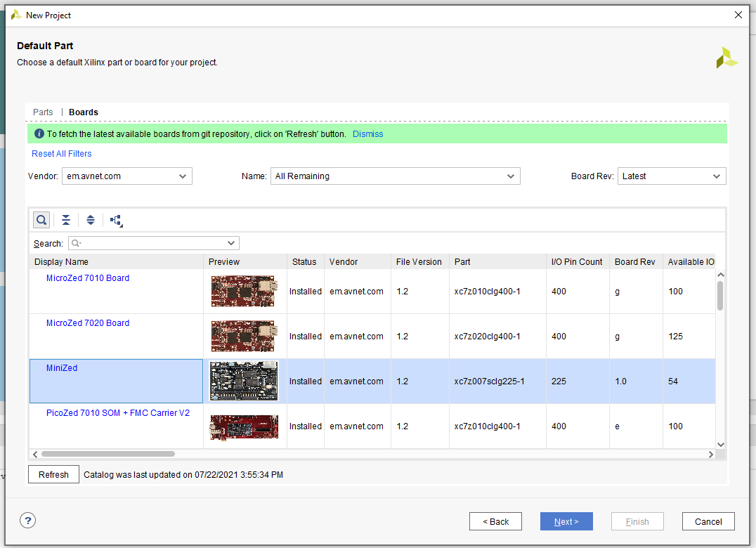The image size is (756, 548).
Task: Click the Cancel button
Action: click(x=708, y=521)
